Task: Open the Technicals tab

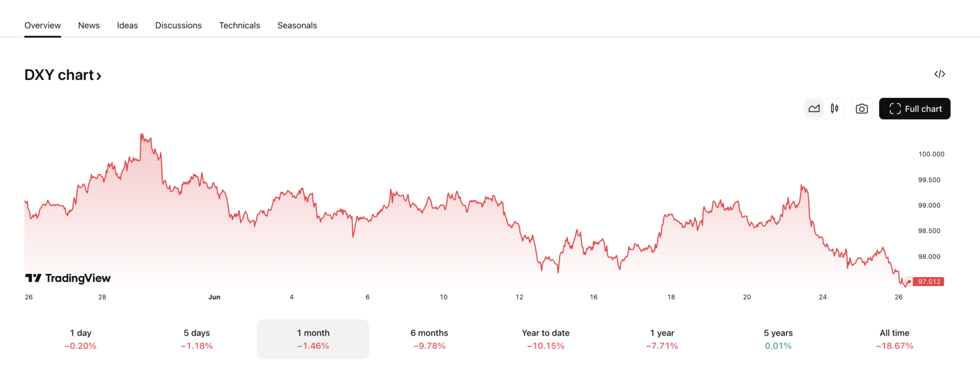Action: 239,25
